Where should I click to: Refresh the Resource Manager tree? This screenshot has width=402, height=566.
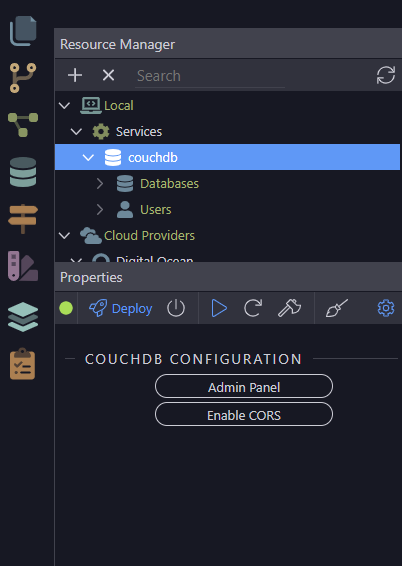pyautogui.click(x=386, y=75)
